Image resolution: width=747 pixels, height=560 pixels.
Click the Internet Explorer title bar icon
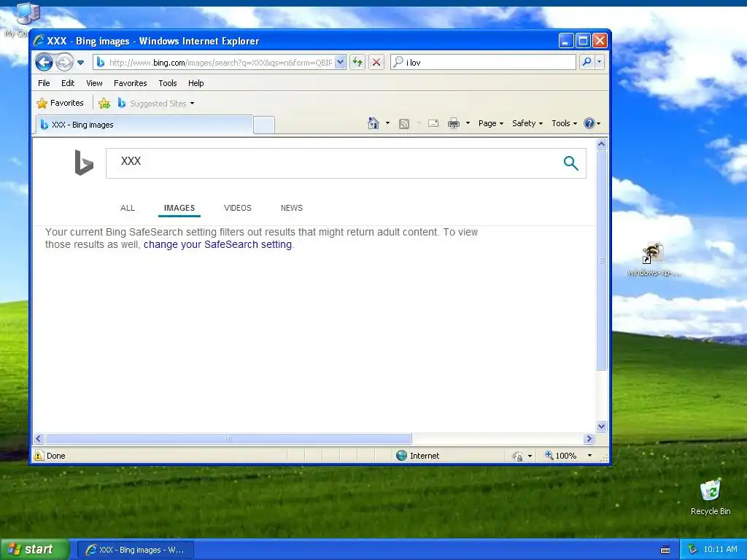pos(39,41)
